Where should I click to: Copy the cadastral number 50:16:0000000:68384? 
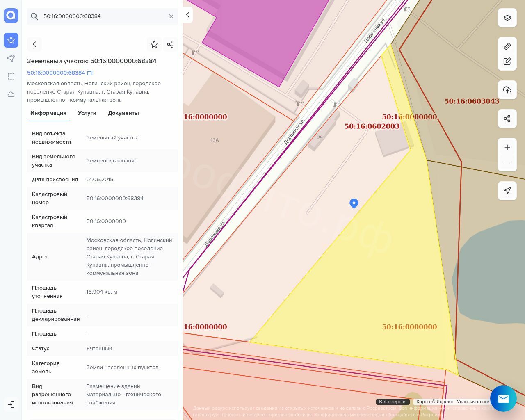click(x=90, y=73)
